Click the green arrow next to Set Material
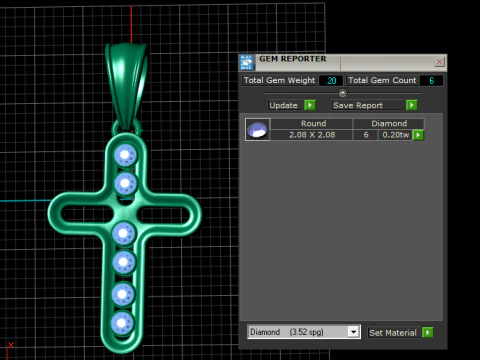480x360 pixels. click(x=427, y=332)
